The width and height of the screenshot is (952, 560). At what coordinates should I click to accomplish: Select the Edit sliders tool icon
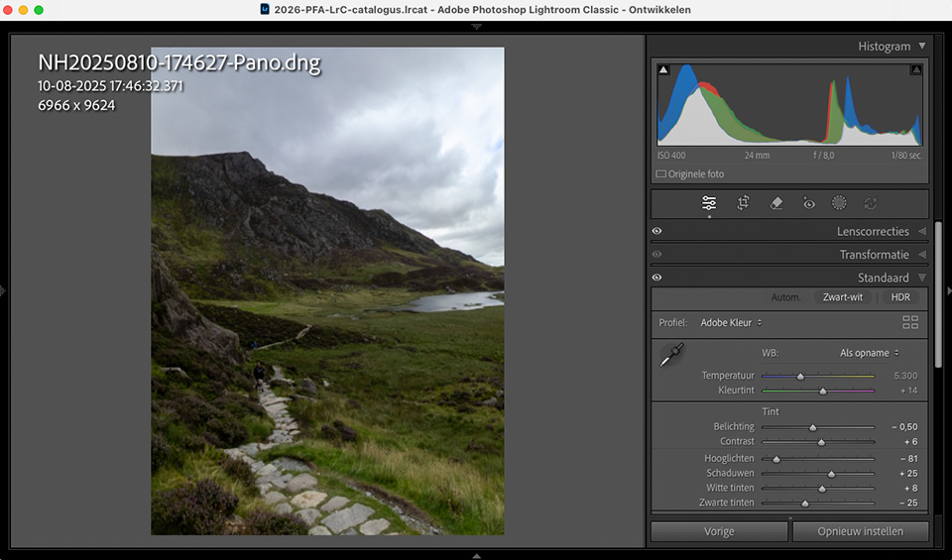(x=708, y=202)
